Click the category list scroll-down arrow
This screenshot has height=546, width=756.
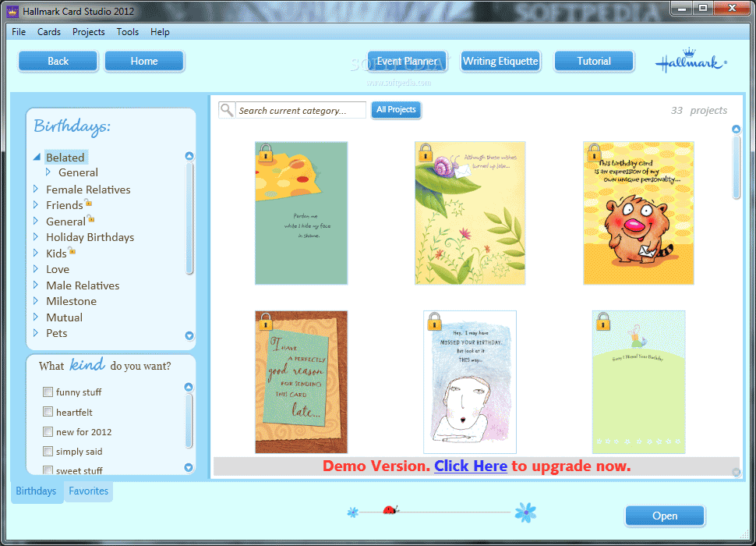(189, 335)
